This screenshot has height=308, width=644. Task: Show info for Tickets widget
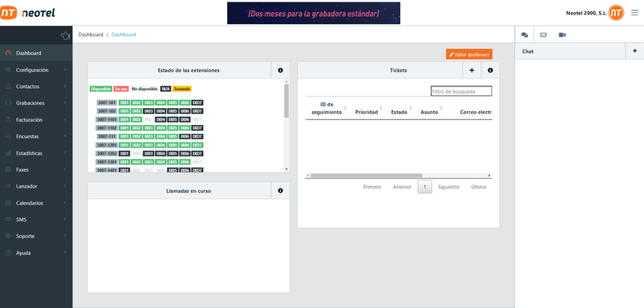click(x=490, y=70)
